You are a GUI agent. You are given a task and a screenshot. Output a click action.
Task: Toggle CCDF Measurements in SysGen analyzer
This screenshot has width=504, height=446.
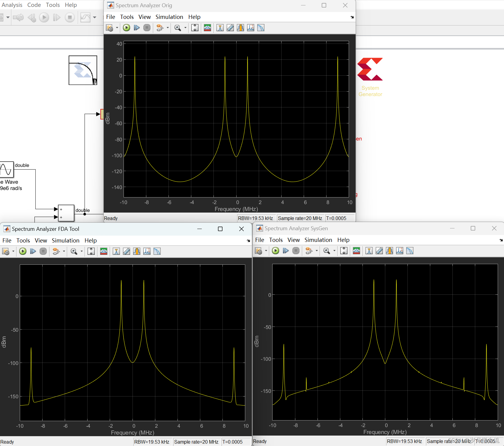[410, 251]
